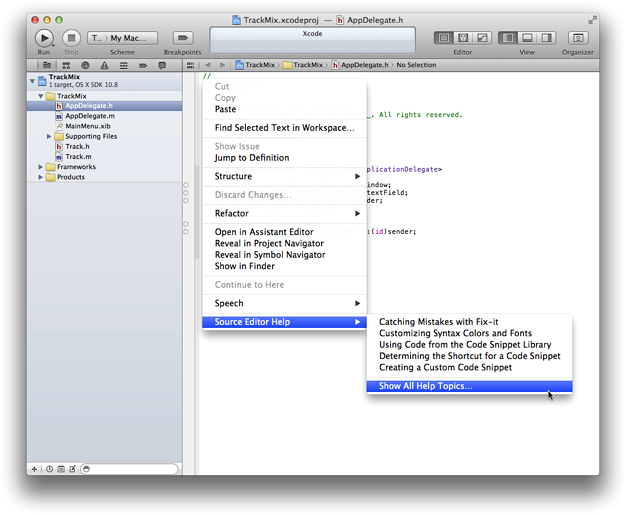Expand the Supporting Files group
Viewport: 626px width, 515px height.
[x=49, y=137]
